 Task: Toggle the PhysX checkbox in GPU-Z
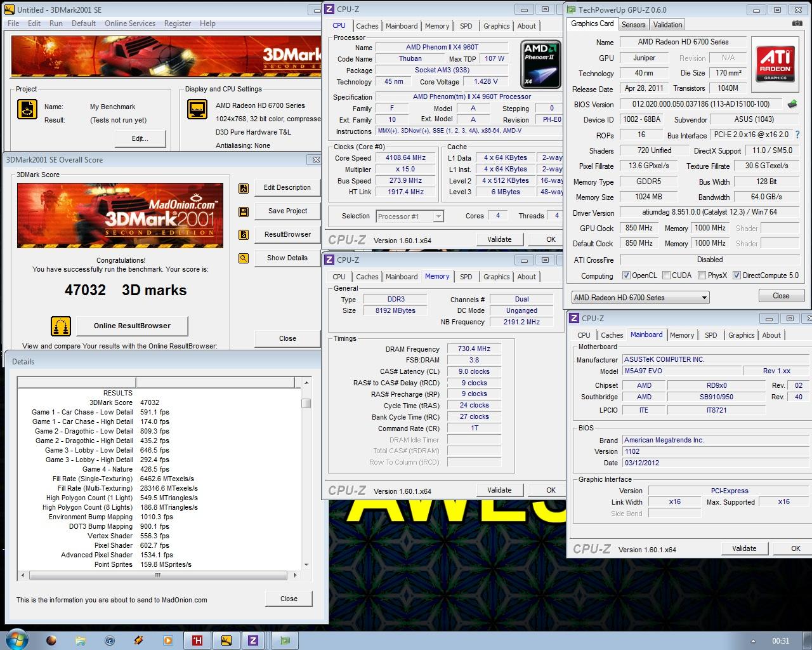[x=702, y=275]
